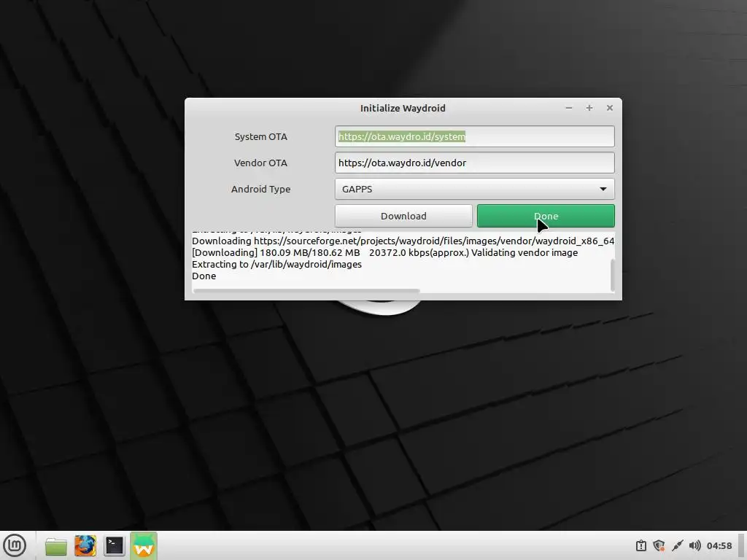Expand the Android Type GAPPS dropdown
The height and width of the screenshot is (560, 747).
tap(474, 189)
